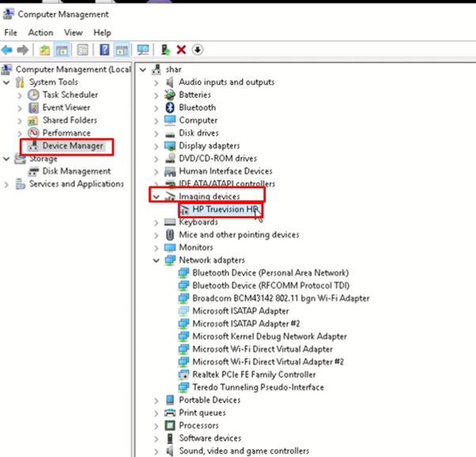The width and height of the screenshot is (476, 457).
Task: Click the Audio inputs and outputs speaker icon
Action: click(x=170, y=82)
